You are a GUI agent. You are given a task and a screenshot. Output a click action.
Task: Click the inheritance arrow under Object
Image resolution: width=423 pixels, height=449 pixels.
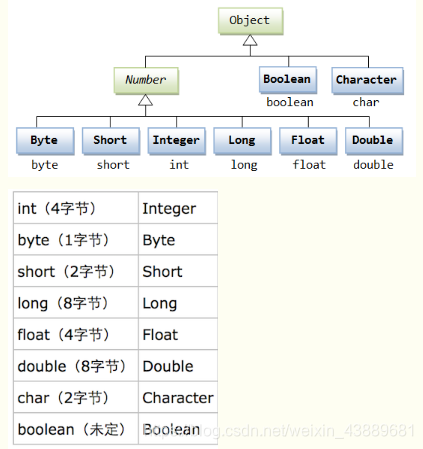click(250, 40)
